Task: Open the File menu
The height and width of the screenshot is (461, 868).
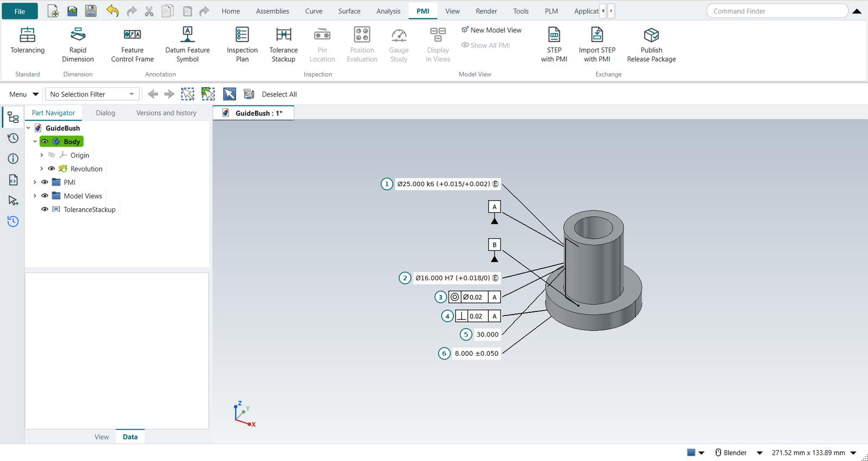Action: (20, 11)
